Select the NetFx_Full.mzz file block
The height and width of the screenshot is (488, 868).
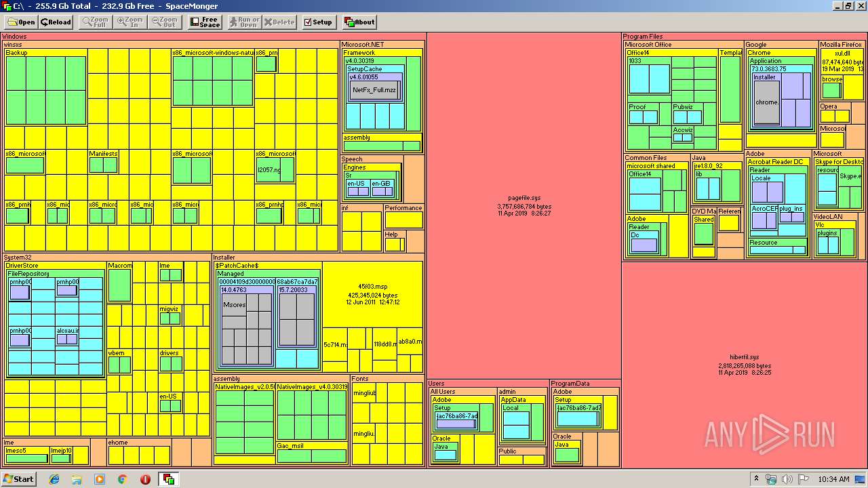(374, 90)
